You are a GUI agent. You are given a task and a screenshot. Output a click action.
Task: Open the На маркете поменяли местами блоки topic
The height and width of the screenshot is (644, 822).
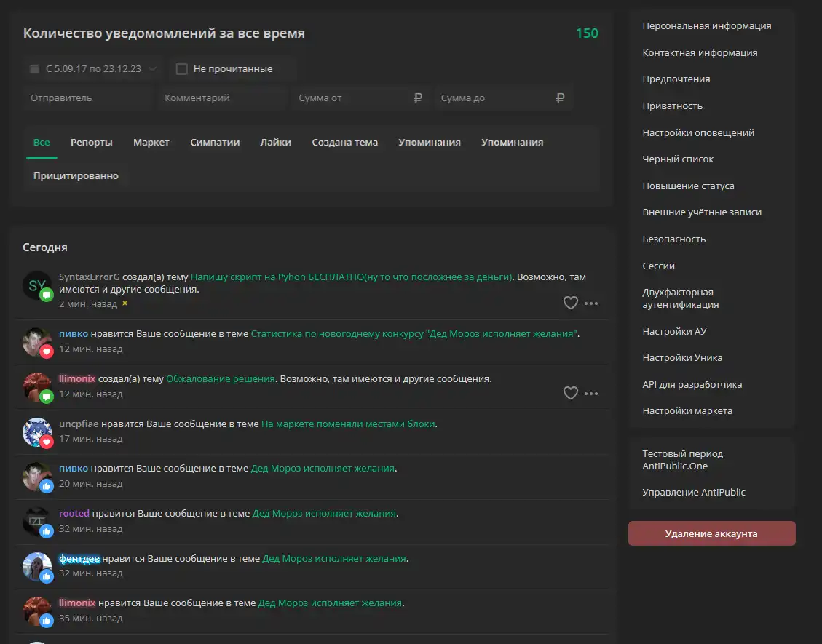point(348,424)
